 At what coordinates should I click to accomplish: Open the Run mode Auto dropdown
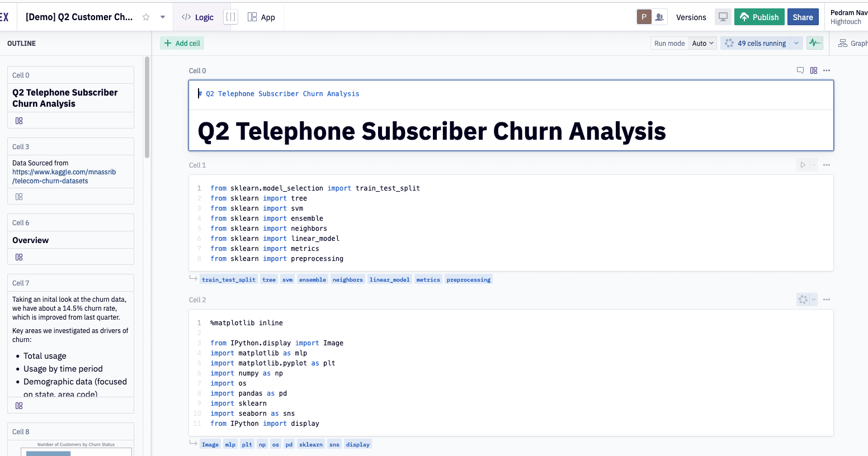point(702,43)
